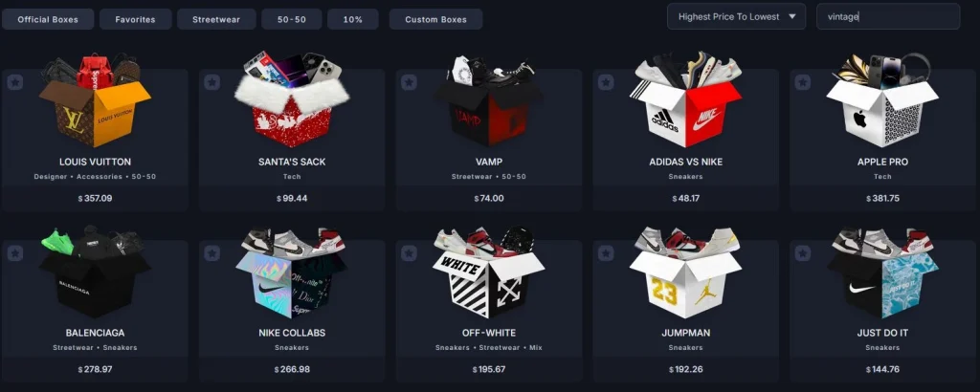Select the Official Boxes filter tab
Image resolution: width=980 pixels, height=392 pixels.
48,19
